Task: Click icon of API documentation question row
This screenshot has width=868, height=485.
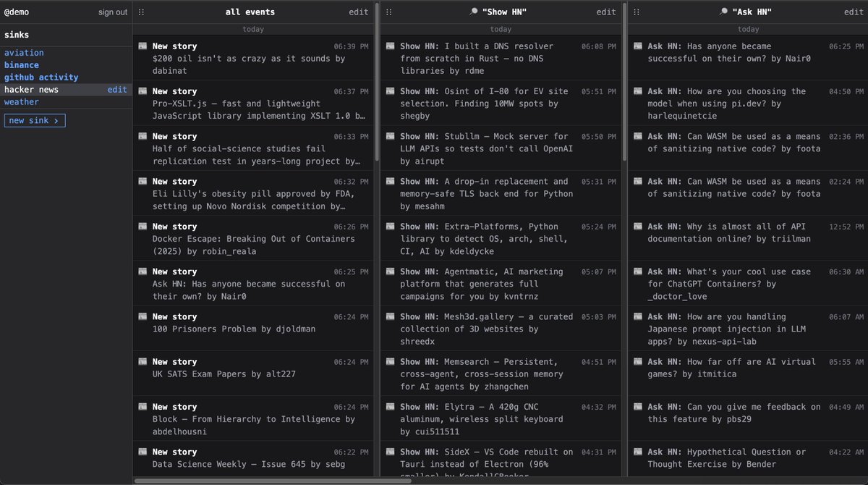Action: click(x=638, y=227)
